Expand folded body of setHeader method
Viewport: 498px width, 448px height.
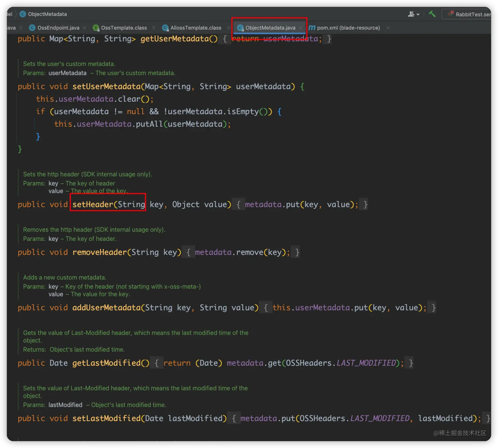238,205
